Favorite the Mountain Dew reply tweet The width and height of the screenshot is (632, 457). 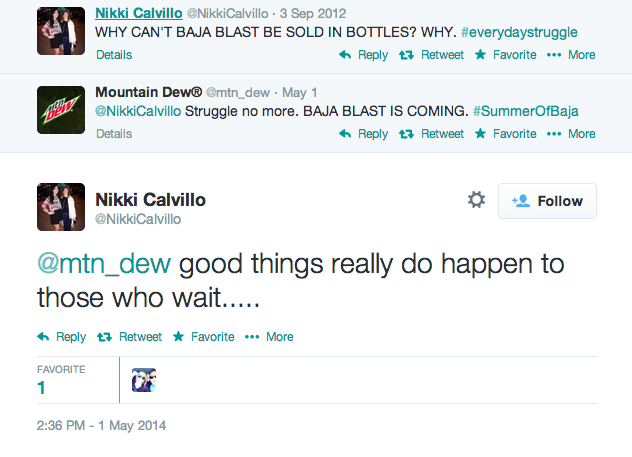tap(505, 134)
